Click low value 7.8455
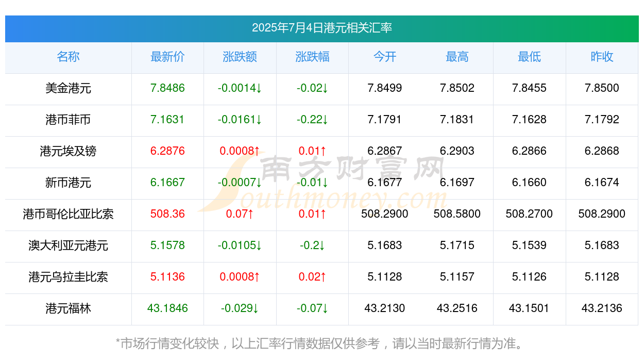 pyautogui.click(x=529, y=88)
